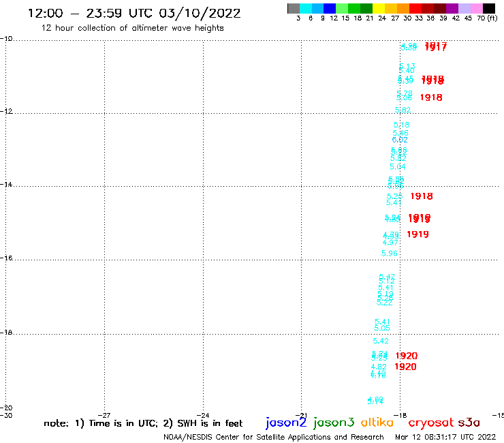Click the -21 longitude axis label
The width and height of the screenshot is (504, 443).
[x=302, y=416]
